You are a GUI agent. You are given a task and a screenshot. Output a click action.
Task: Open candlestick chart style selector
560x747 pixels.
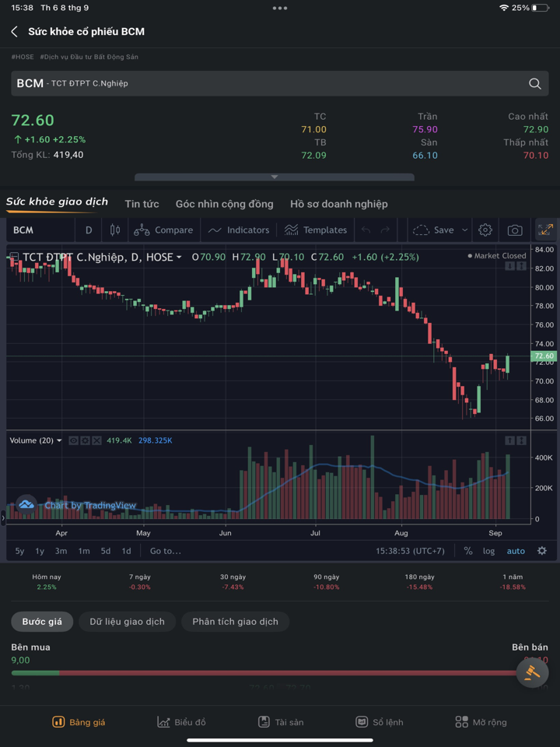click(115, 230)
